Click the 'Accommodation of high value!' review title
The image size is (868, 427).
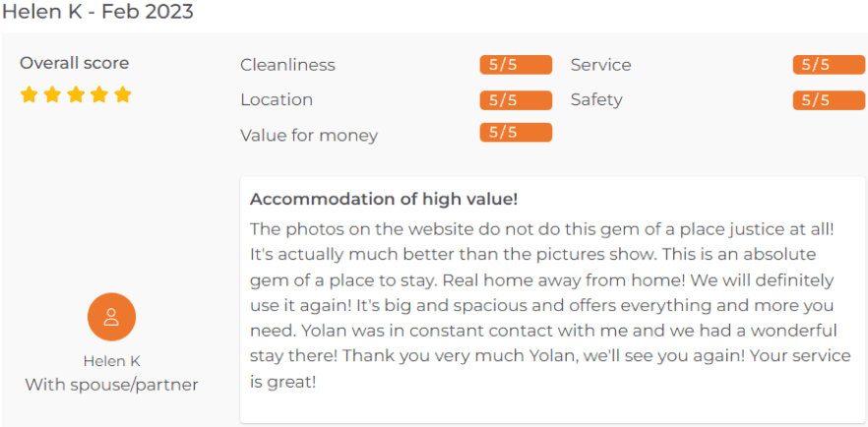tap(384, 199)
